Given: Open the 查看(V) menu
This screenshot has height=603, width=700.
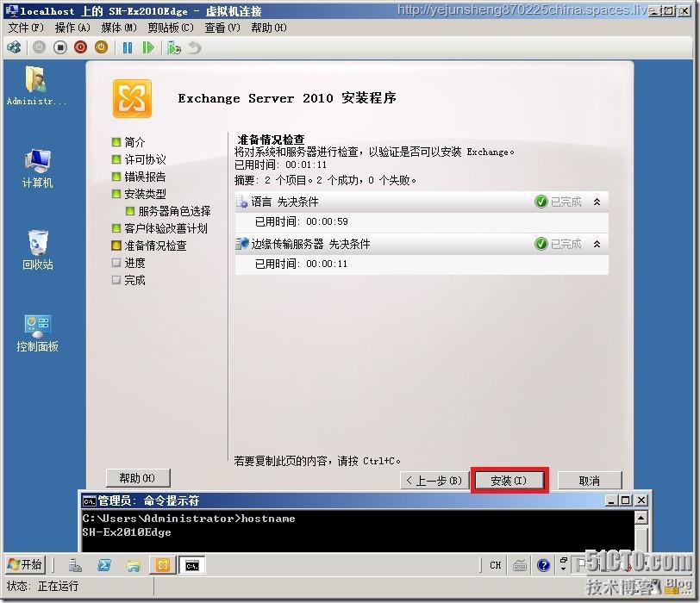Looking at the screenshot, I should coord(222,28).
